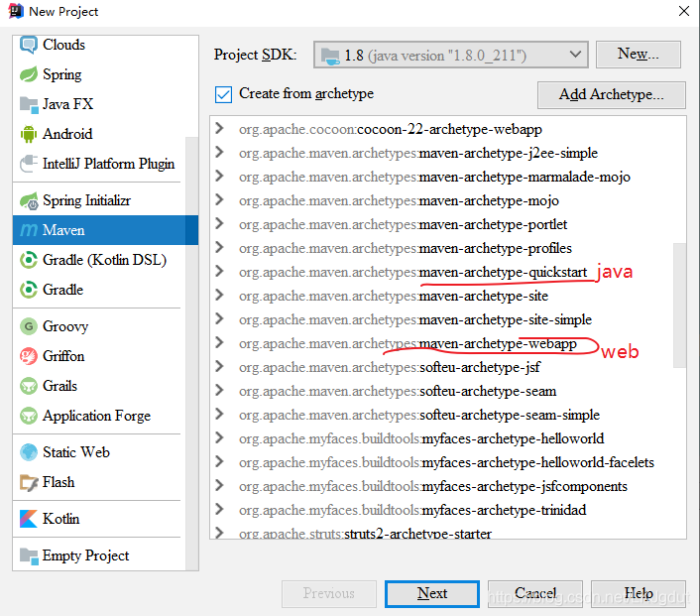
Task: Click the Gradle icon
Action: [x=29, y=290]
